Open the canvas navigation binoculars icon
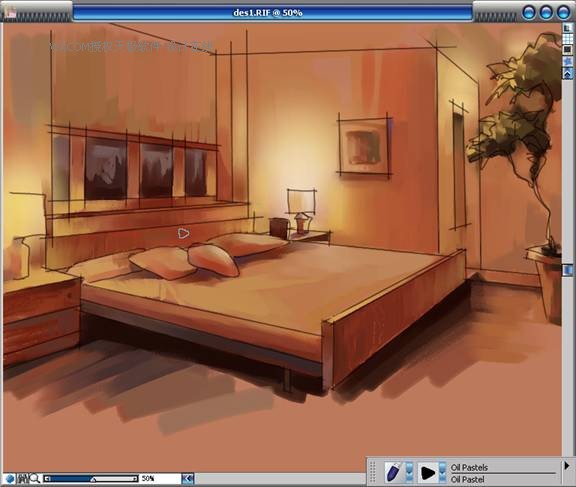 [22, 479]
